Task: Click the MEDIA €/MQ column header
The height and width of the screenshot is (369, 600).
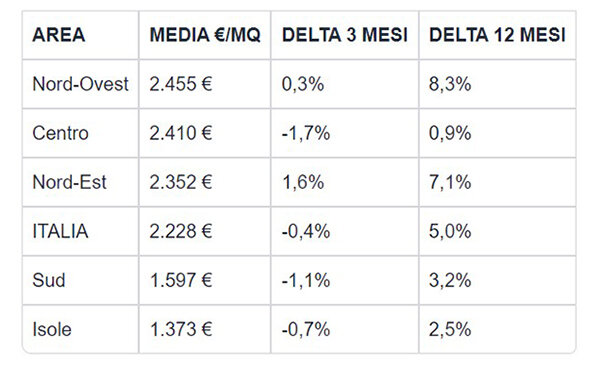Action: click(205, 35)
